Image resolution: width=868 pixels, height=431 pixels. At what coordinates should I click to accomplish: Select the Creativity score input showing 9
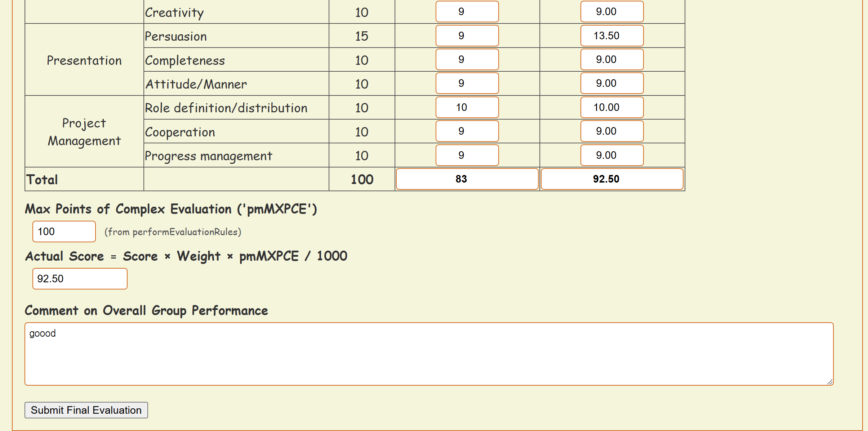click(x=467, y=11)
